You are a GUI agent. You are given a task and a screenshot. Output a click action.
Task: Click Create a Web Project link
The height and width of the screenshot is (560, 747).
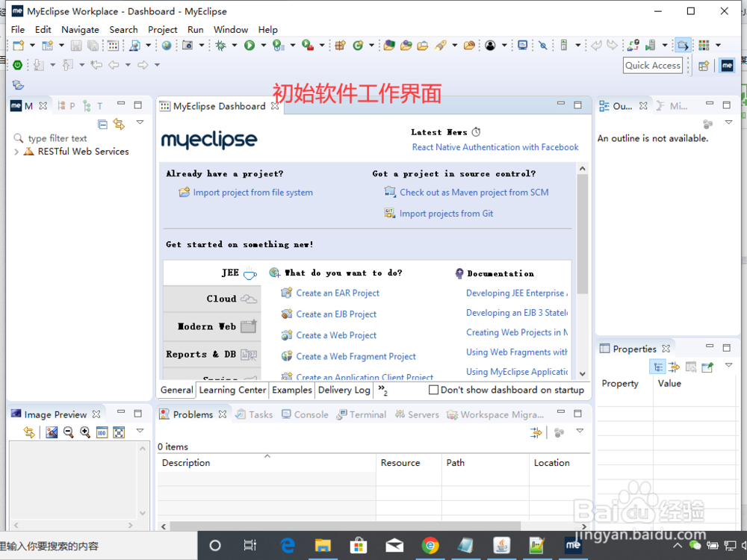point(336,335)
